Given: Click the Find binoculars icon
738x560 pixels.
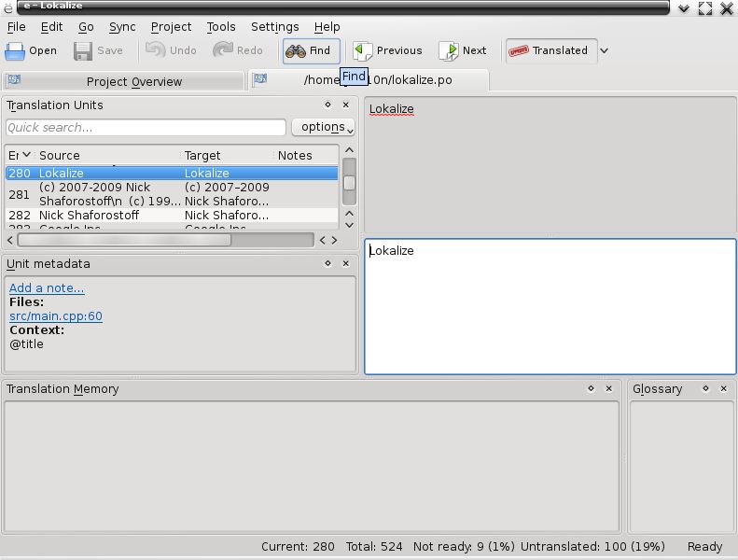Looking at the screenshot, I should (296, 50).
